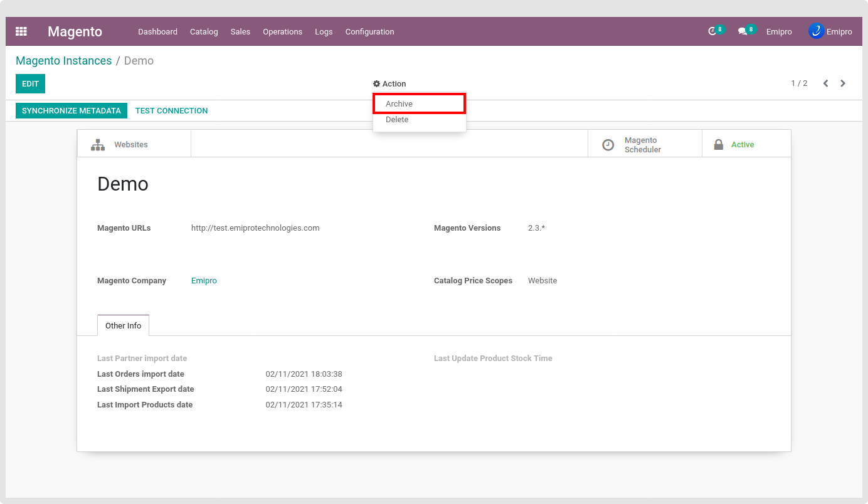Click Last Import Products date 17:35:14
Image resolution: width=868 pixels, height=504 pixels.
pos(304,405)
